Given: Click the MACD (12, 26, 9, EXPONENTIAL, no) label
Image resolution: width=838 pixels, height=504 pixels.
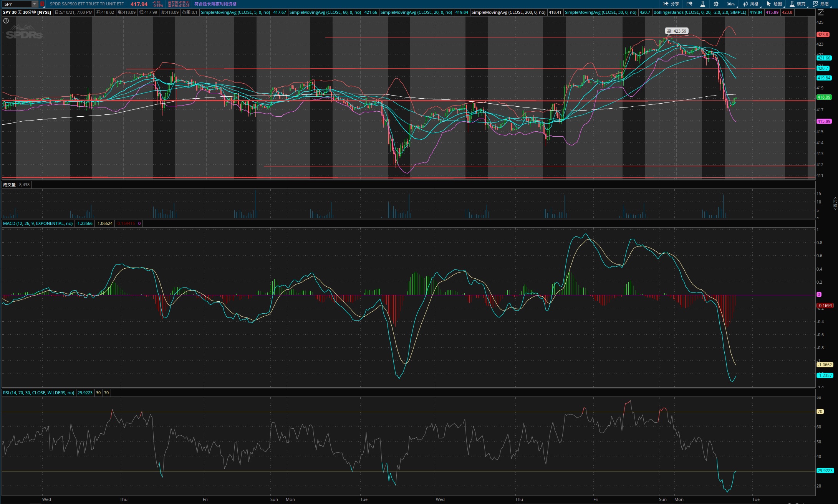Looking at the screenshot, I should pyautogui.click(x=38, y=223).
